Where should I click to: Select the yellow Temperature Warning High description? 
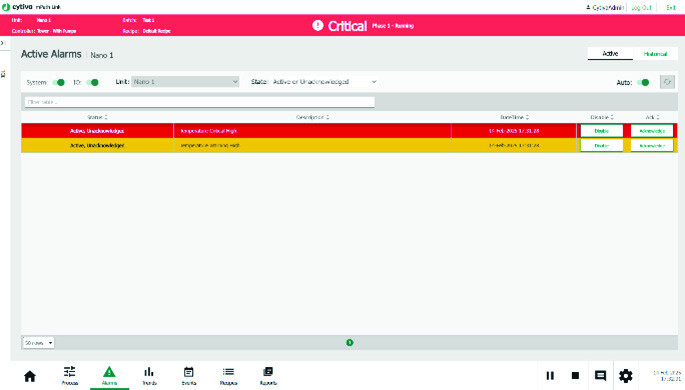(x=210, y=145)
